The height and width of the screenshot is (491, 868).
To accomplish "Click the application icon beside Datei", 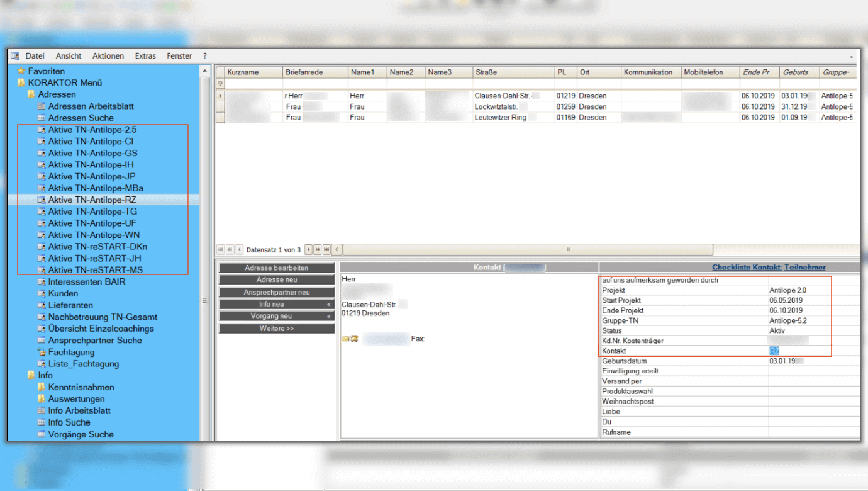I will coord(15,56).
